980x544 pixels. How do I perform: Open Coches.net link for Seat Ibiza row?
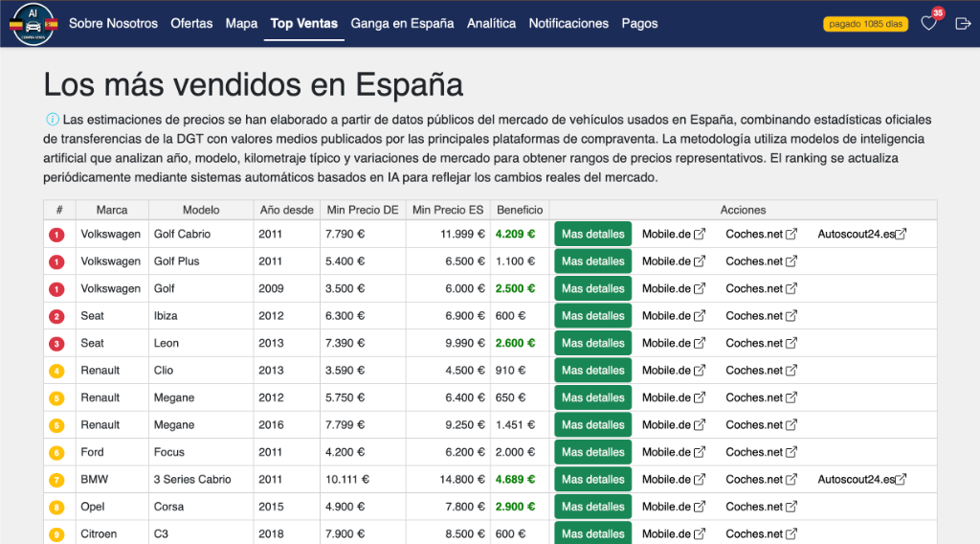[761, 316]
